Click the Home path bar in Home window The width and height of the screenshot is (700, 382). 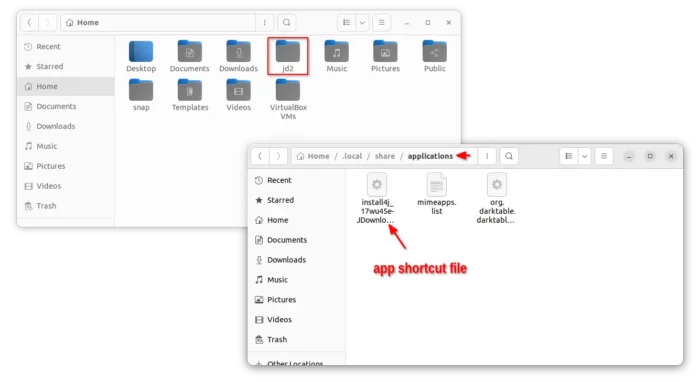158,22
